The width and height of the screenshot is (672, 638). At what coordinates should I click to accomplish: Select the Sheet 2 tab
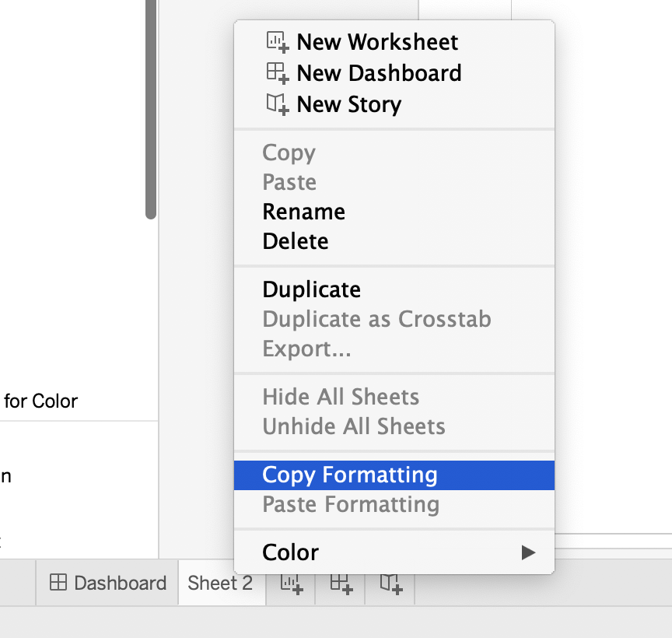tap(220, 583)
